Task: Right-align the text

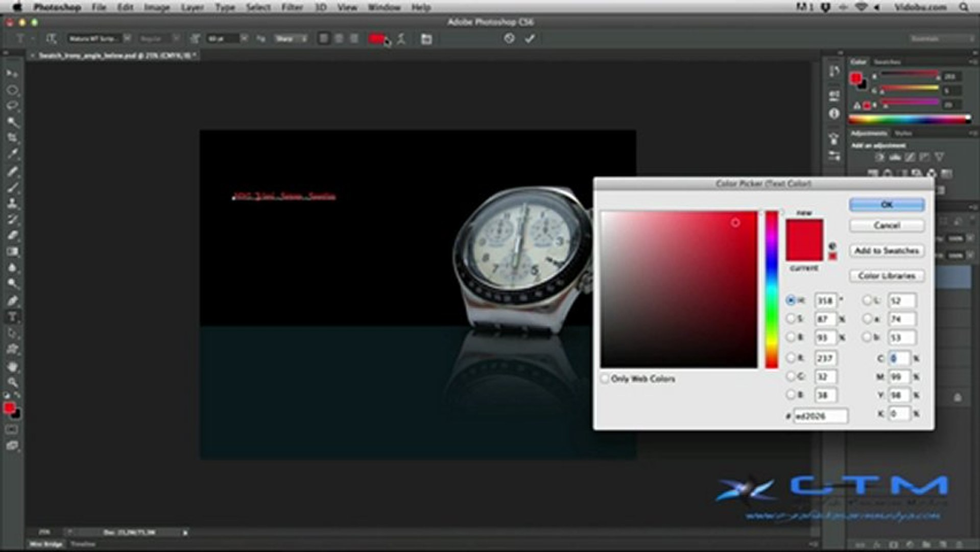Action: pos(354,39)
